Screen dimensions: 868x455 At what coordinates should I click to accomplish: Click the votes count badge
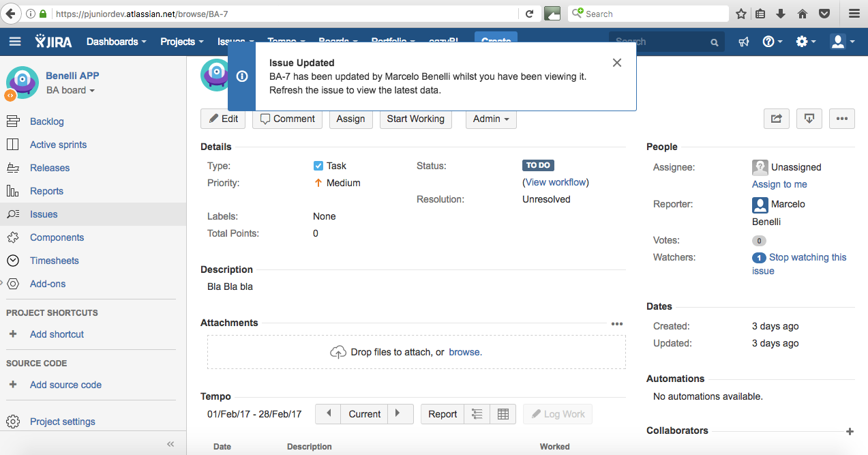(x=759, y=241)
